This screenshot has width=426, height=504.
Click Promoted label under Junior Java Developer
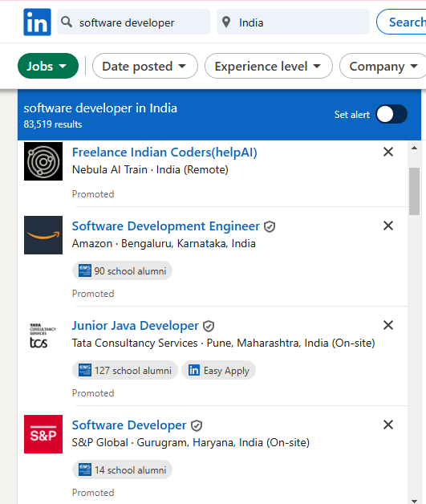[93, 393]
